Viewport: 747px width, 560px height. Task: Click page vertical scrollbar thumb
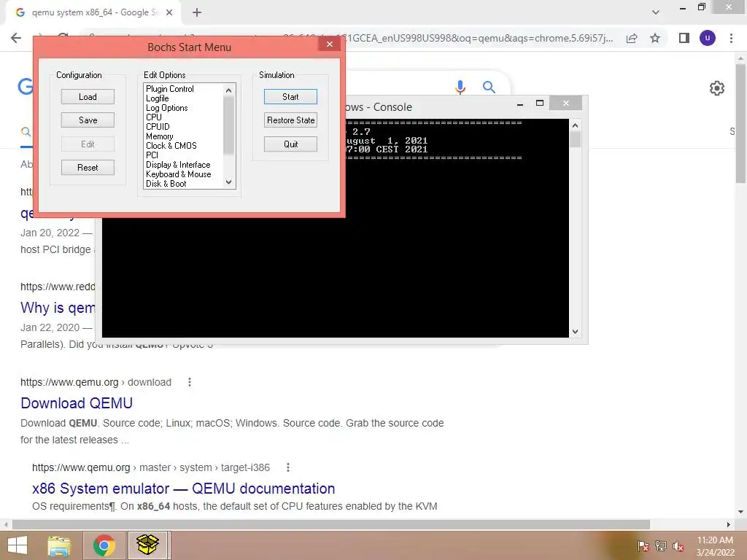click(x=740, y=122)
